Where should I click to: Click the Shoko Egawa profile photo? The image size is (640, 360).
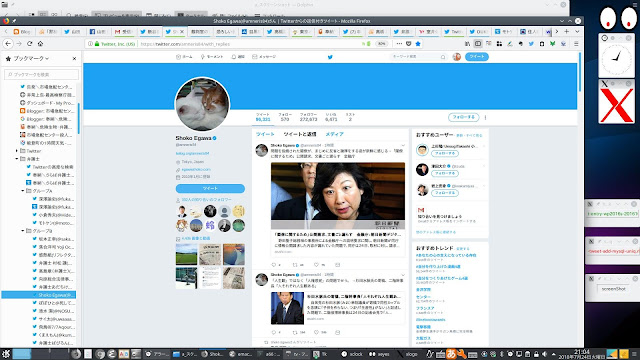click(202, 104)
